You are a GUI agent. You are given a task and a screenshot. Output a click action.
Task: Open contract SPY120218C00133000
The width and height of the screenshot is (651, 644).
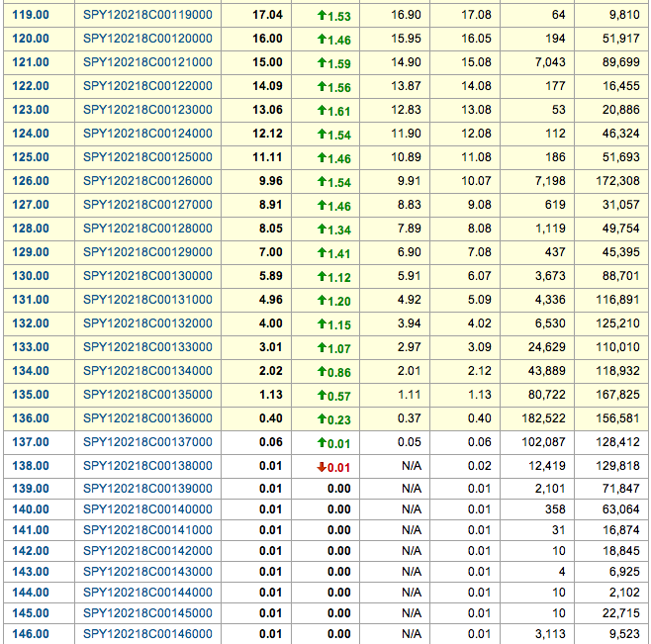(x=147, y=346)
